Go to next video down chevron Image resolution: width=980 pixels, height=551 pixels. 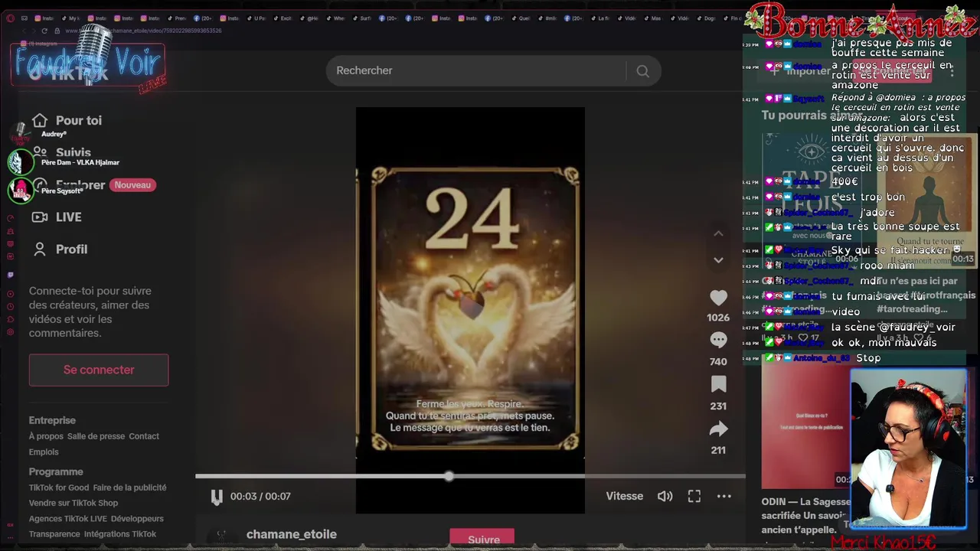pyautogui.click(x=718, y=260)
